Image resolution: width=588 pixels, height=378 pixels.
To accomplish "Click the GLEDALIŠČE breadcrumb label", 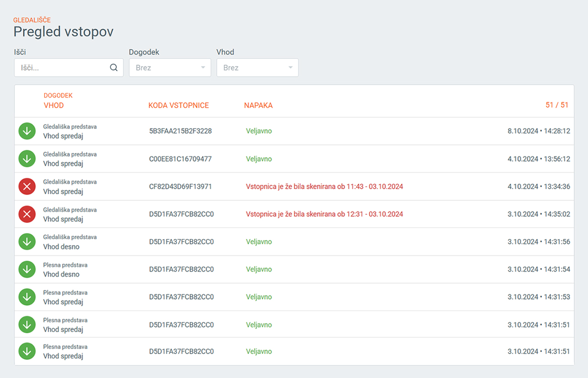I will [32, 20].
